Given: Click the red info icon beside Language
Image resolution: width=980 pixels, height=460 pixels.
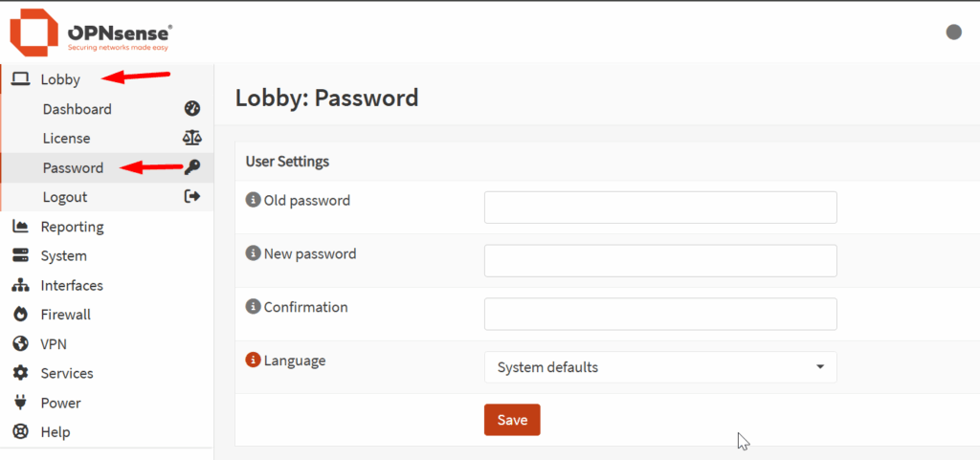Looking at the screenshot, I should click(x=254, y=361).
